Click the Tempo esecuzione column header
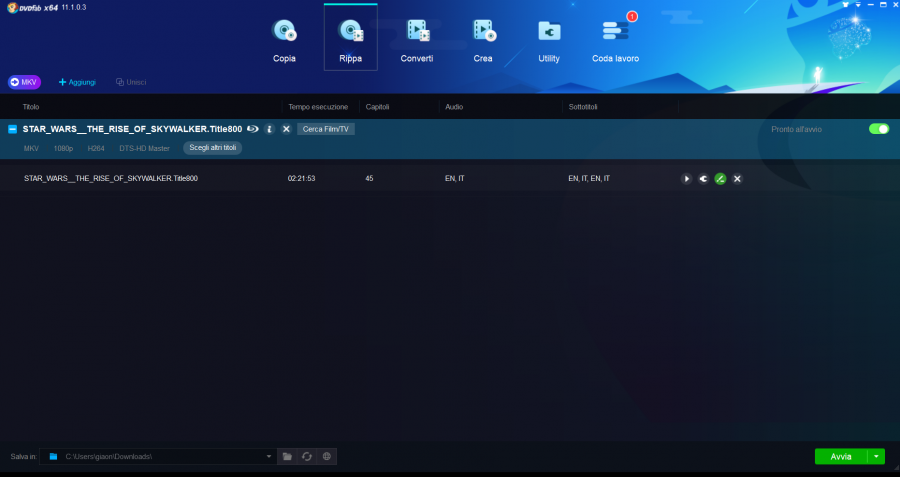This screenshot has height=477, width=900. point(318,107)
